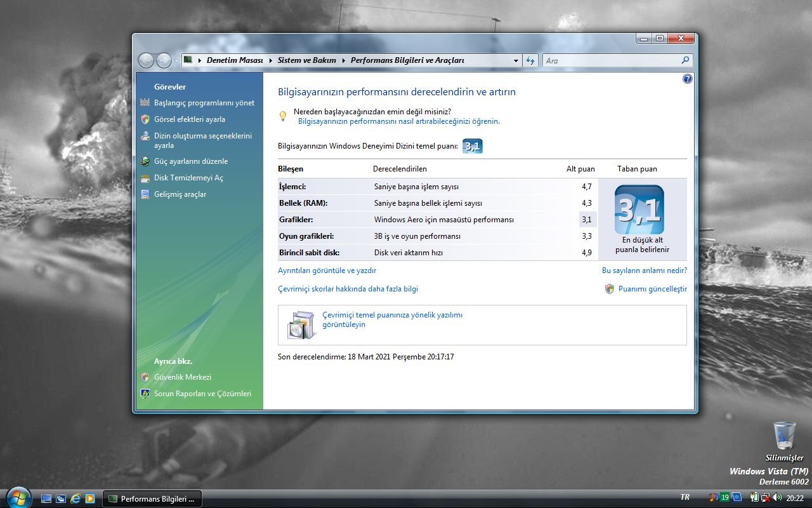The image size is (812, 508).
Task: Open Başlangıç programlarını yönet
Action: (x=204, y=103)
